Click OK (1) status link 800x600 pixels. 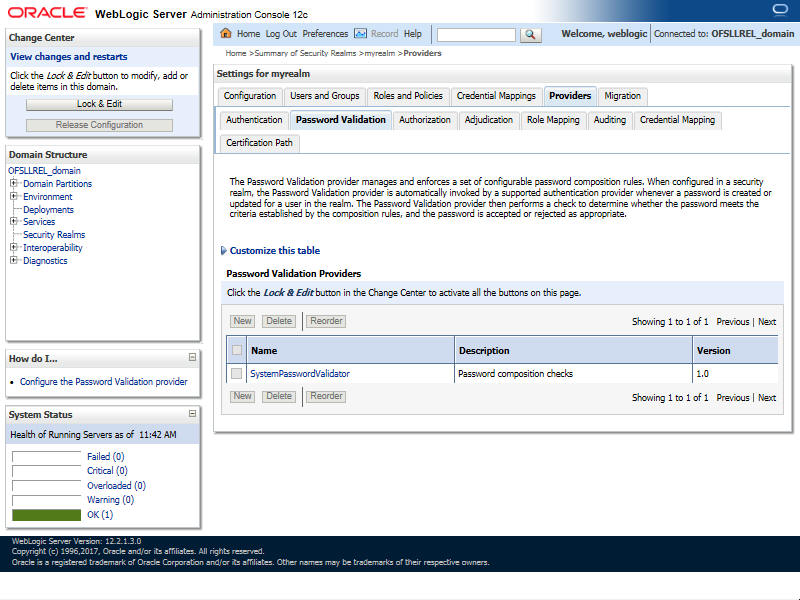click(100, 514)
